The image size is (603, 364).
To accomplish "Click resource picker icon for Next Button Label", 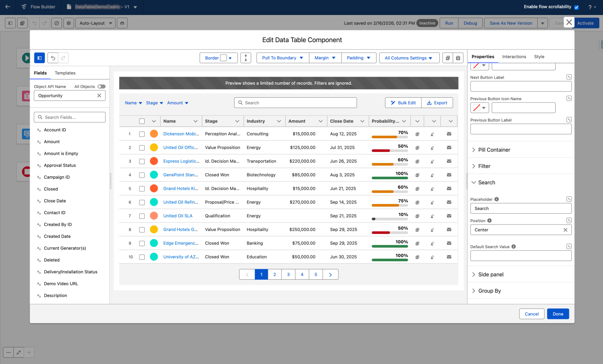I will coord(569,77).
